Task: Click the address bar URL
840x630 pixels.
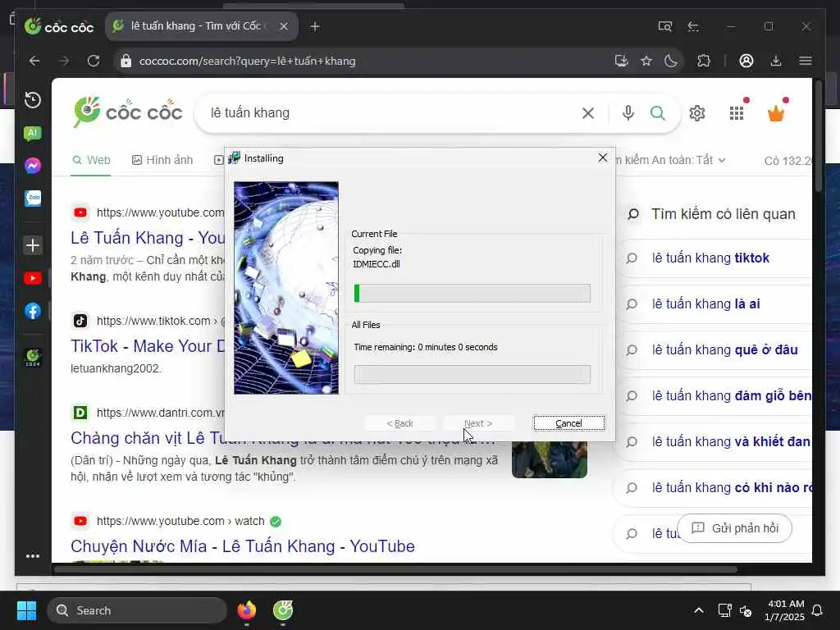Action: point(248,61)
